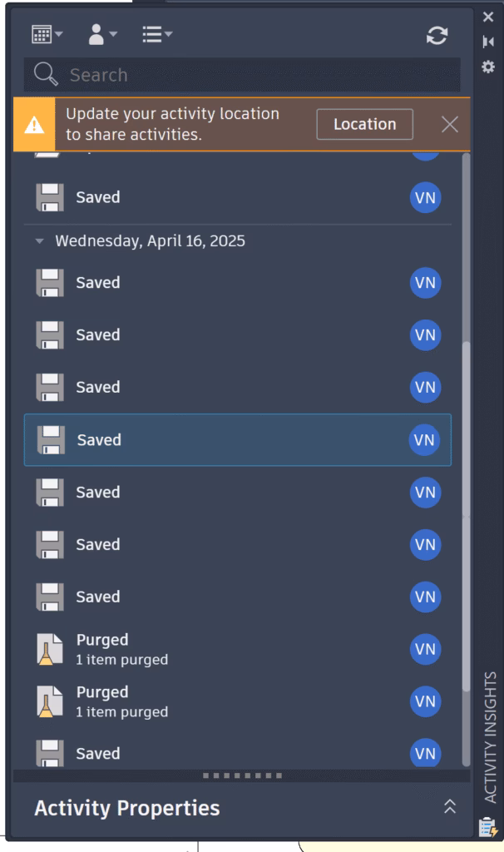This screenshot has height=852, width=504.
Task: Open the calendar date filter dropdown
Action: pyautogui.click(x=47, y=34)
